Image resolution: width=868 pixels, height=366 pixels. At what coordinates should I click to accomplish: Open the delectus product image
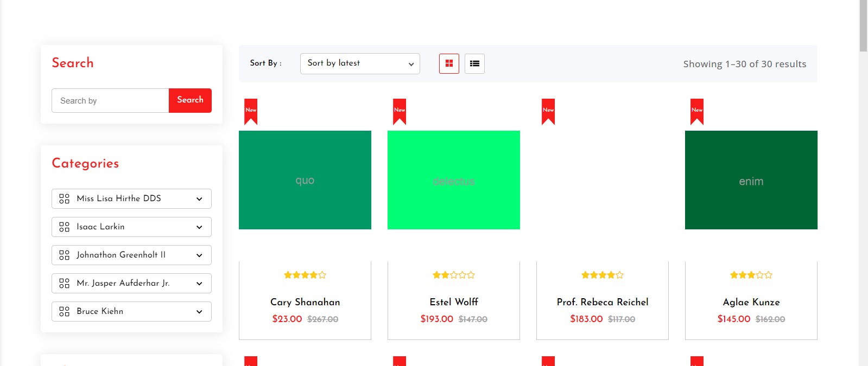click(x=454, y=180)
